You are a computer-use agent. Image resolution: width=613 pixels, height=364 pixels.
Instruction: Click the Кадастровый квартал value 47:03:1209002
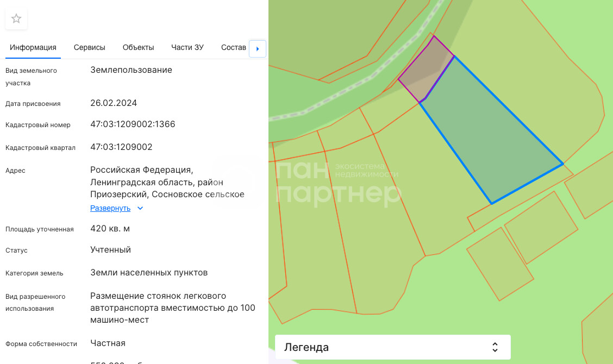tap(121, 147)
